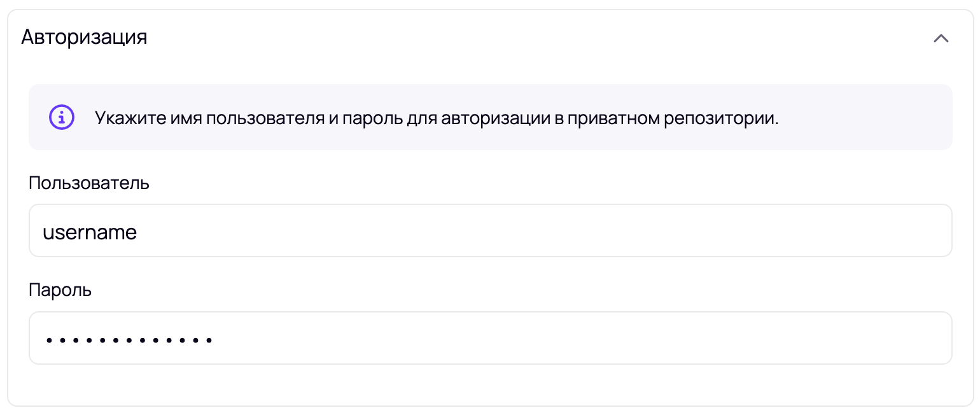Click the text 'username' inside the field
Screen dimensions: 980x415
click(90, 232)
